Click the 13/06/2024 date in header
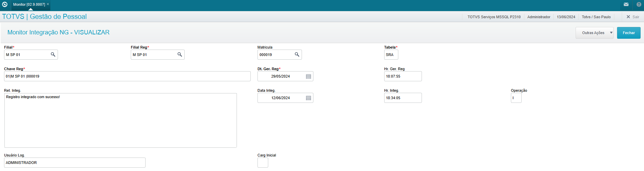The image size is (644, 171). 566,17
